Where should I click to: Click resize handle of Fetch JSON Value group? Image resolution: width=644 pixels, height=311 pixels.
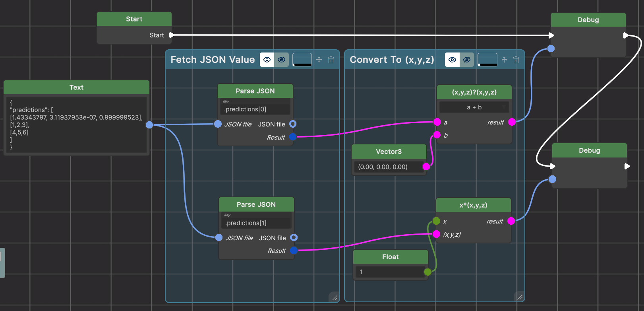coord(335,297)
